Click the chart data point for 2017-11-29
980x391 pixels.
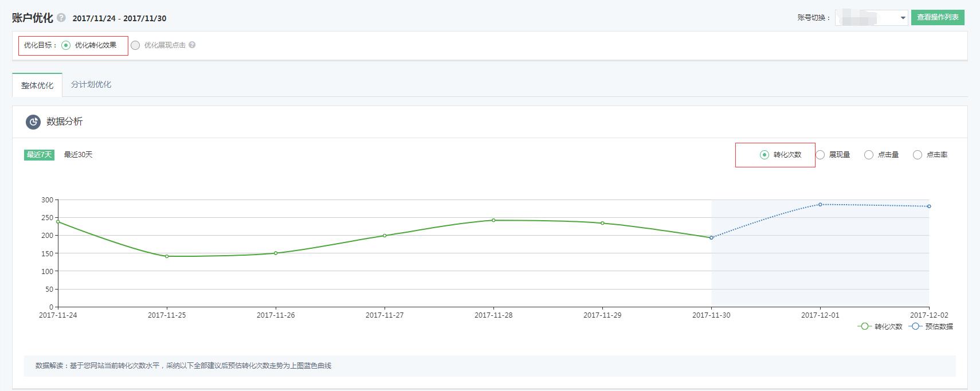tap(602, 223)
